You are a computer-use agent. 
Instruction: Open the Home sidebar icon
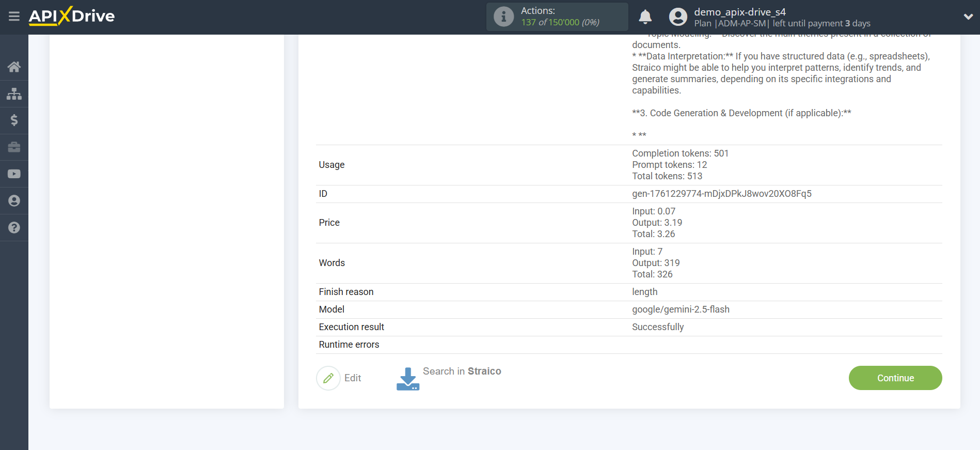coord(14,67)
